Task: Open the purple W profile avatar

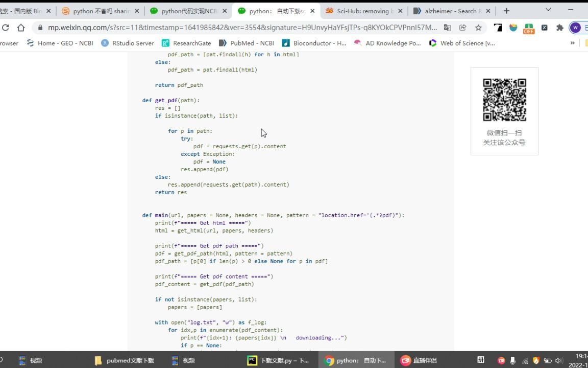Action: pos(575,28)
